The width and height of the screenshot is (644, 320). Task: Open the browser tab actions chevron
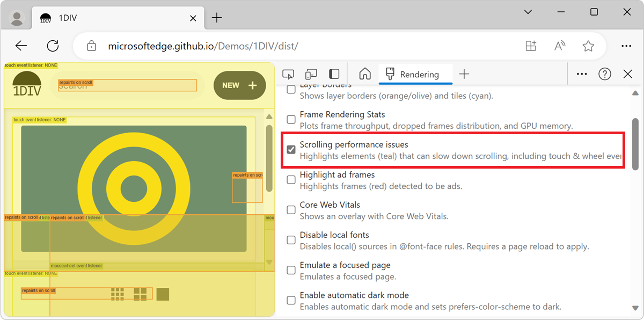pos(528,12)
